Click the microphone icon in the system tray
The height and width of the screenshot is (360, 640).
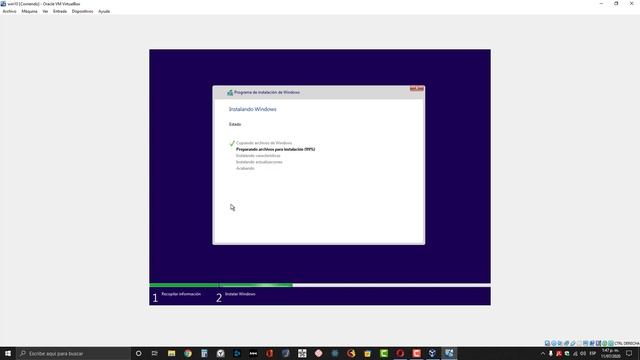coord(551,353)
